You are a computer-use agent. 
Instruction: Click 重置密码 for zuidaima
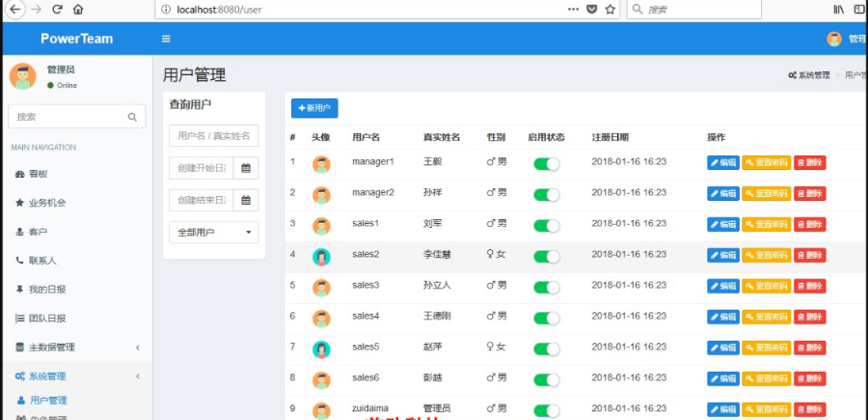(767, 410)
